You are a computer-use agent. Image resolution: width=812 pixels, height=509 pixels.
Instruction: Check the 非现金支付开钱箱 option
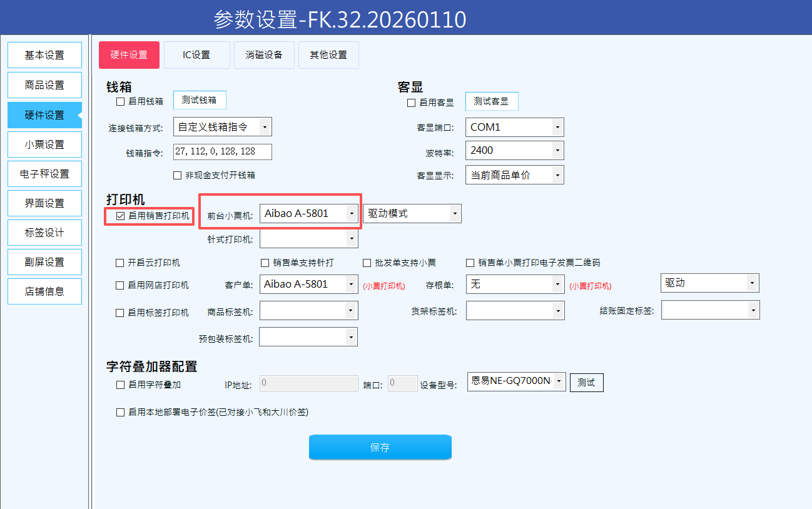coord(178,175)
